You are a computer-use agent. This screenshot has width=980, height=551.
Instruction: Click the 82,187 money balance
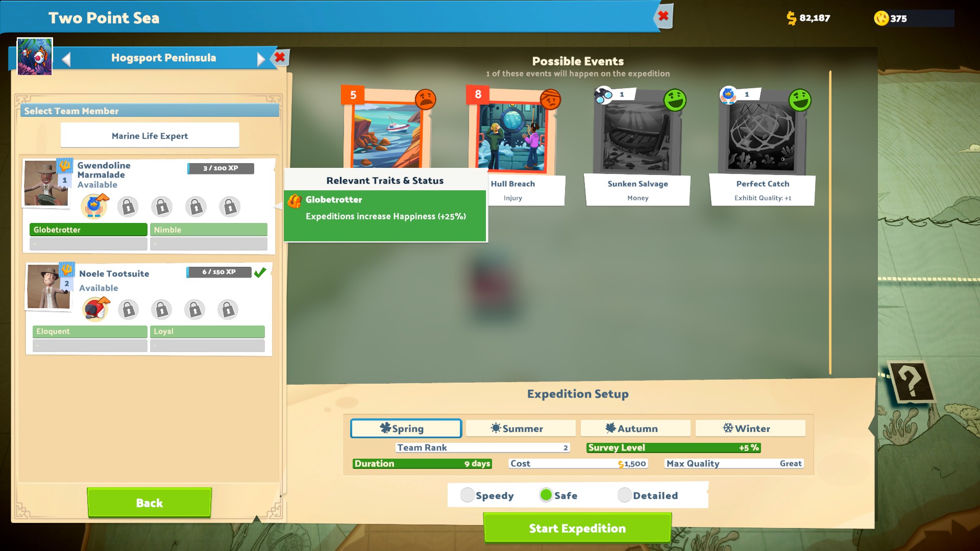[x=815, y=18]
